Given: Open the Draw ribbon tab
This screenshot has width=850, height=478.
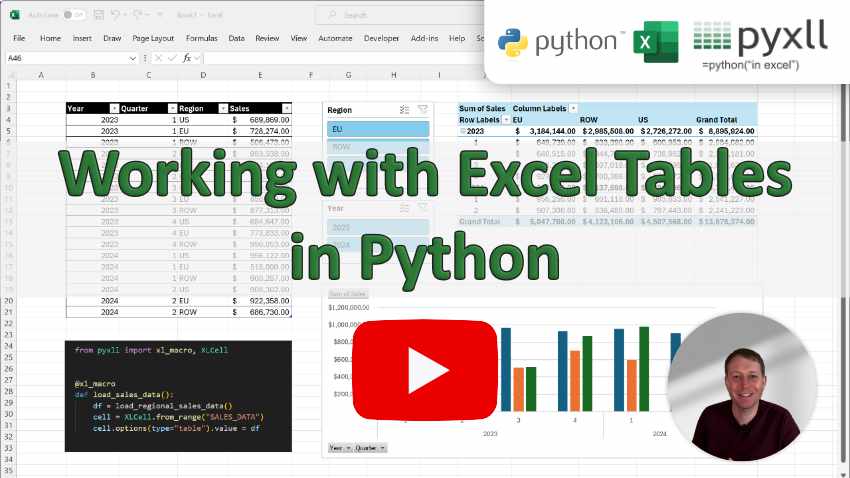Looking at the screenshot, I should coord(112,38).
